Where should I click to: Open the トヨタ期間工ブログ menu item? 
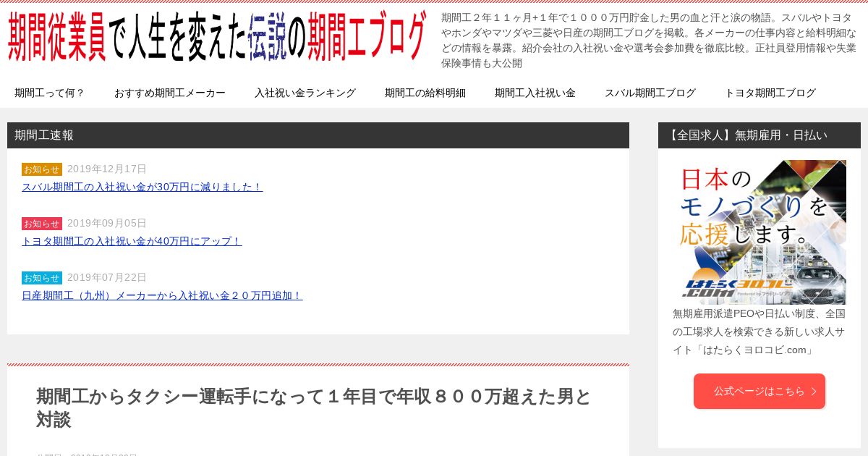coord(770,93)
